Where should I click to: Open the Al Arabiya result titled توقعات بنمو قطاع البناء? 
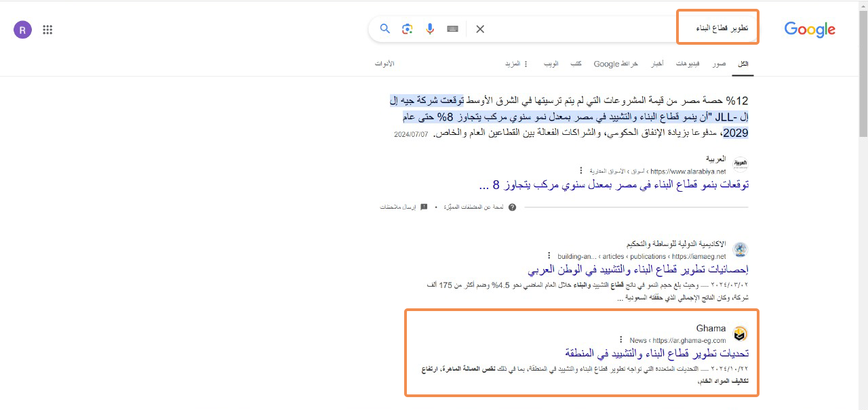614,185
